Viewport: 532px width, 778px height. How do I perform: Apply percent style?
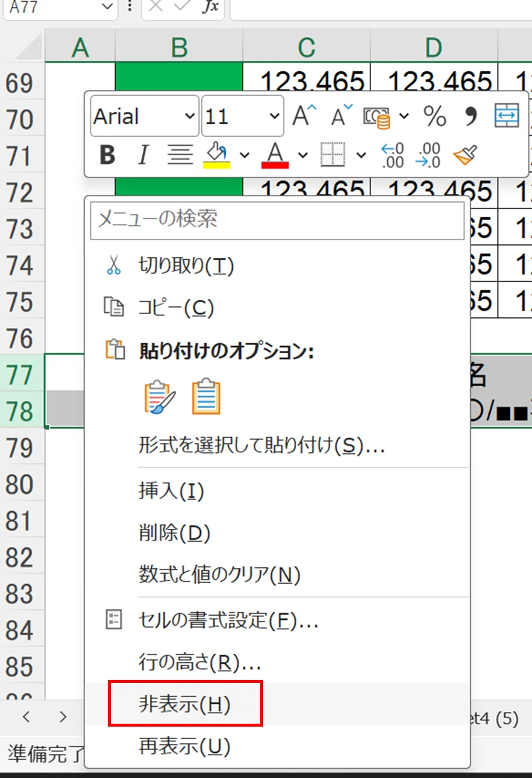[x=435, y=116]
